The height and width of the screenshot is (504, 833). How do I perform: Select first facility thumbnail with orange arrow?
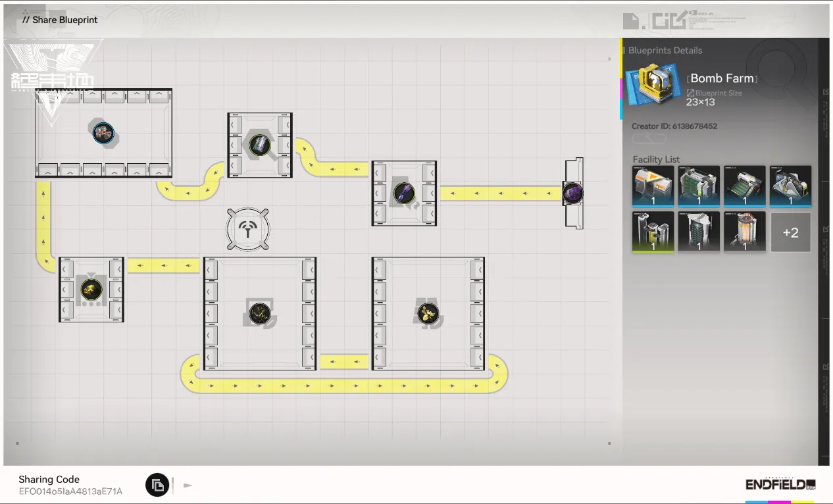point(653,186)
